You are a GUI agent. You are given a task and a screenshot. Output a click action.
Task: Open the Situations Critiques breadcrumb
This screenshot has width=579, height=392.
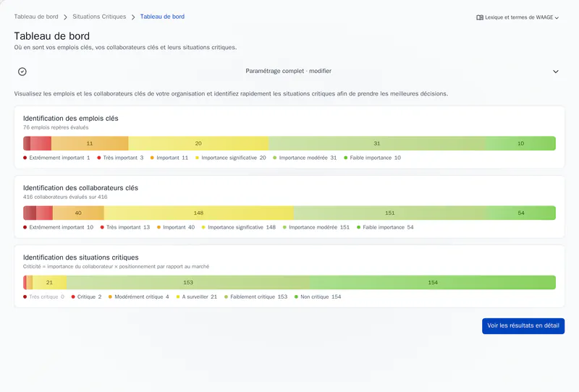click(x=99, y=17)
